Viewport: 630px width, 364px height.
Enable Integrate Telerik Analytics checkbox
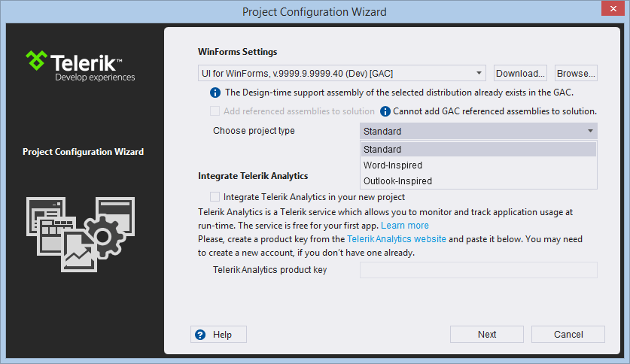tap(215, 196)
